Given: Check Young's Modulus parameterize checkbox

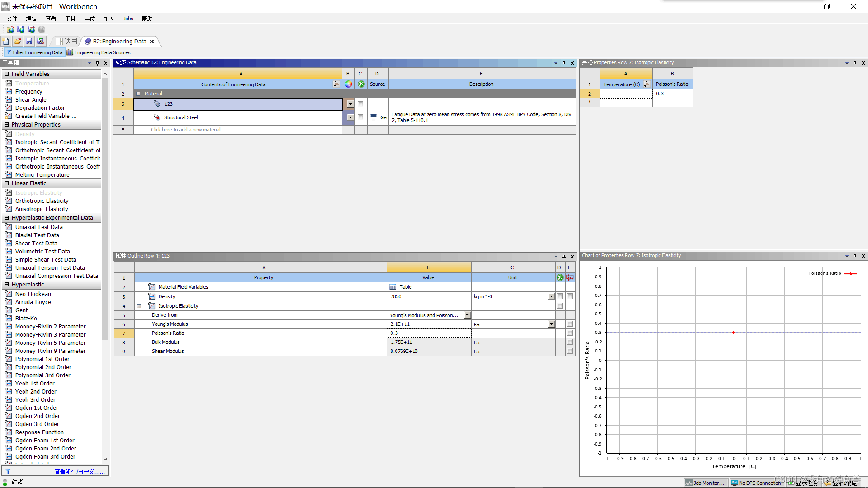Looking at the screenshot, I should pyautogui.click(x=570, y=324).
